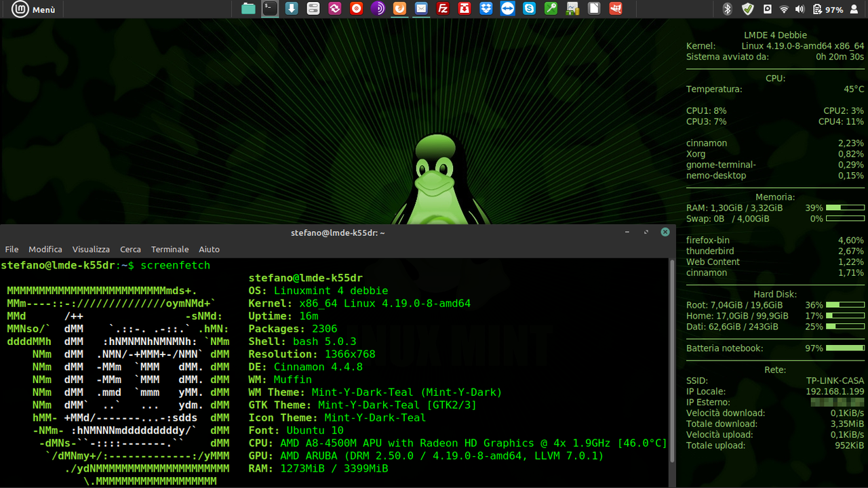Open the download arrow app in the panel
868x488 pixels.
[292, 9]
